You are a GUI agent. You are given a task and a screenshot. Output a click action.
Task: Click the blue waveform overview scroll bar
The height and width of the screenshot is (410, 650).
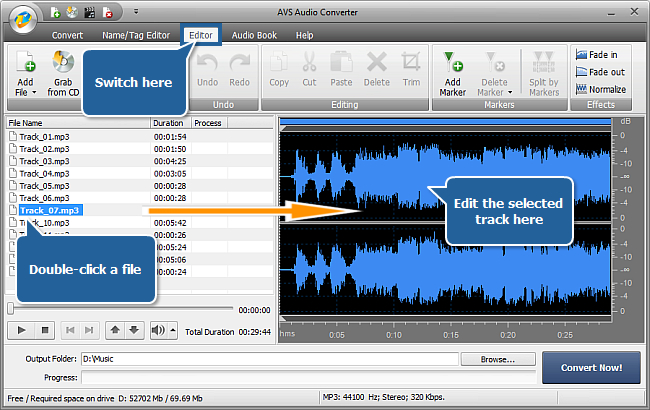pos(445,121)
